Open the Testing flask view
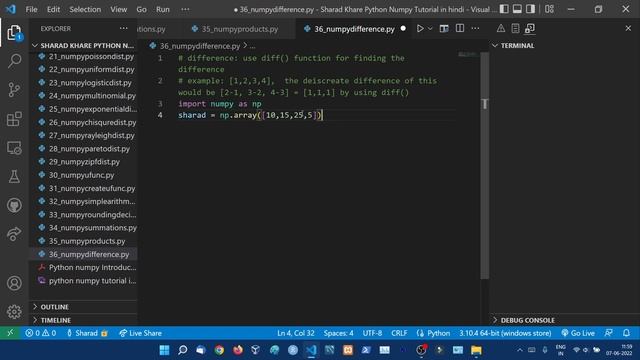The image size is (640, 360). pos(14,176)
